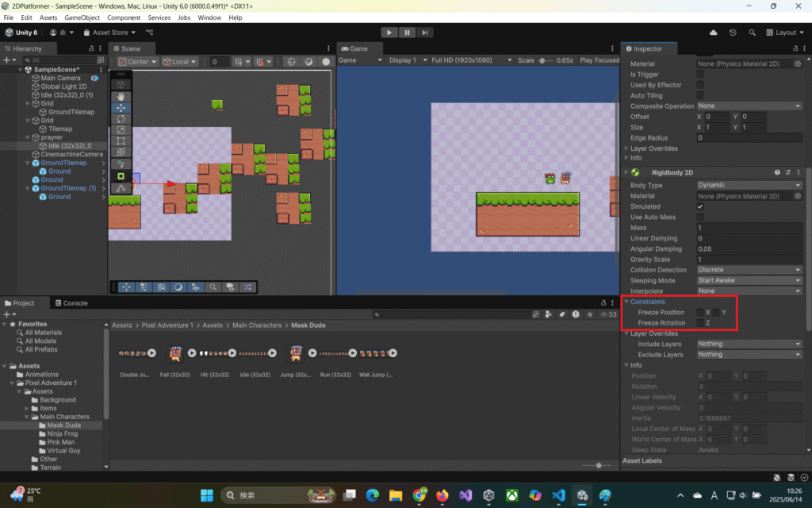
Task: Open the Sleeping Mode dropdown
Action: point(749,280)
